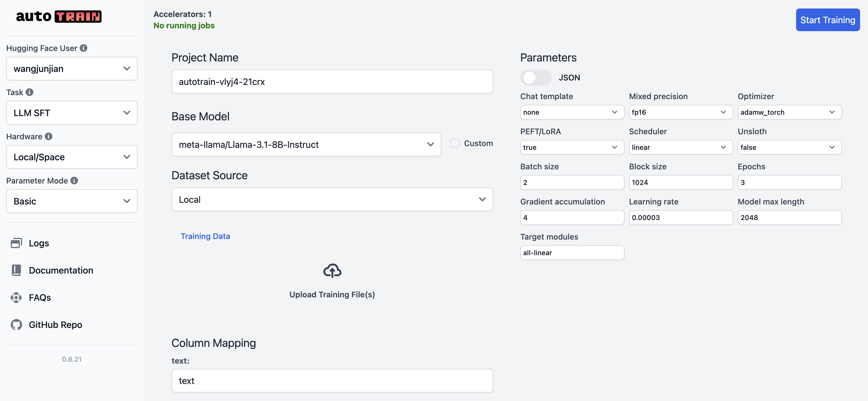Click the Documentation book icon
Screen dimensions: 868x401
click(16, 270)
